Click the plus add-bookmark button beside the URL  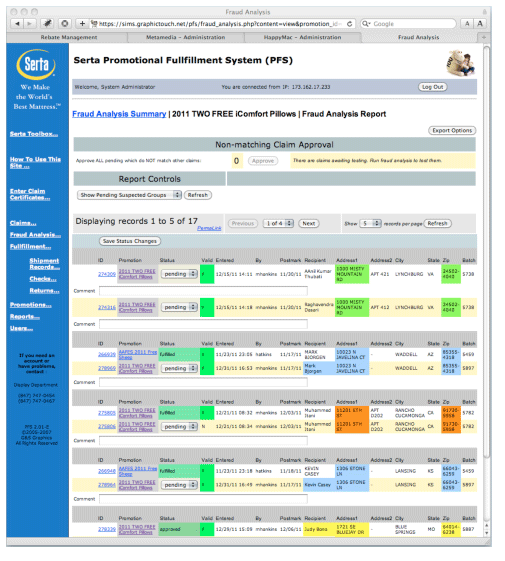[82, 24]
